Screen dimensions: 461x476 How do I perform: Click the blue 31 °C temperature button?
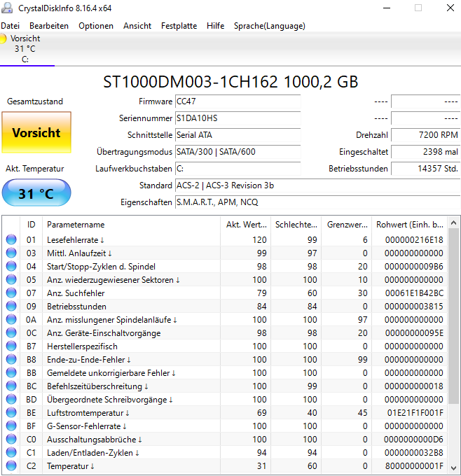pyautogui.click(x=36, y=192)
